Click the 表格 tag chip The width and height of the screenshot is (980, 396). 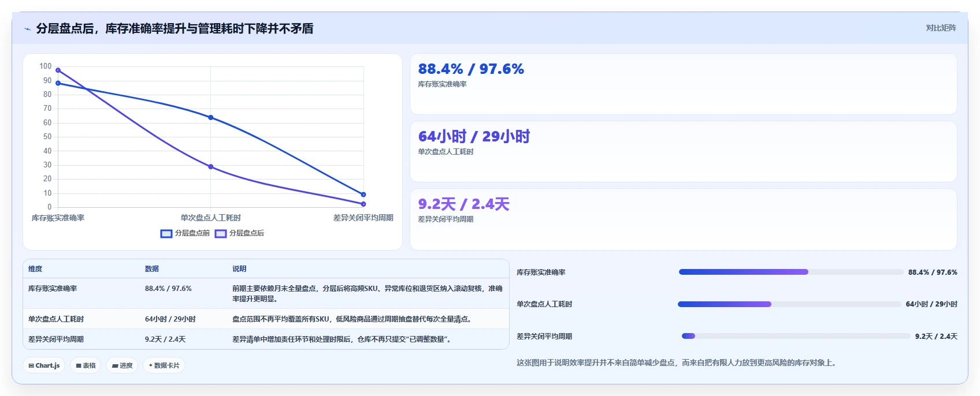click(x=86, y=365)
